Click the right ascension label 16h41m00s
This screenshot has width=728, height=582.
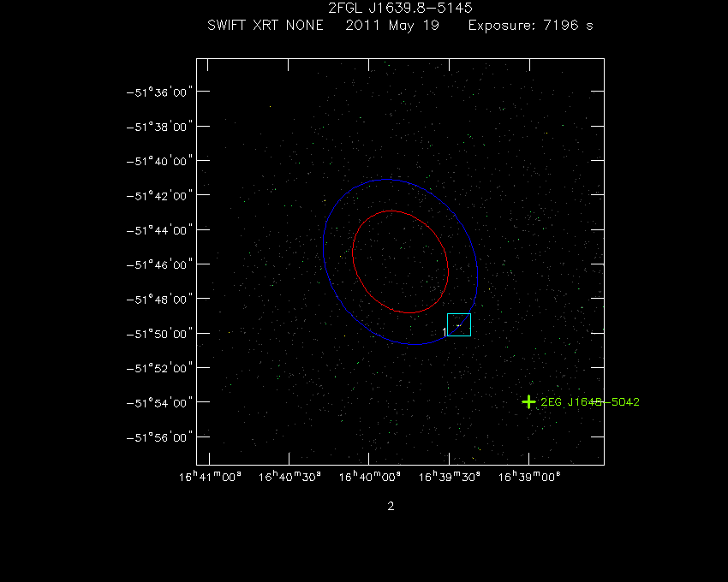click(210, 477)
